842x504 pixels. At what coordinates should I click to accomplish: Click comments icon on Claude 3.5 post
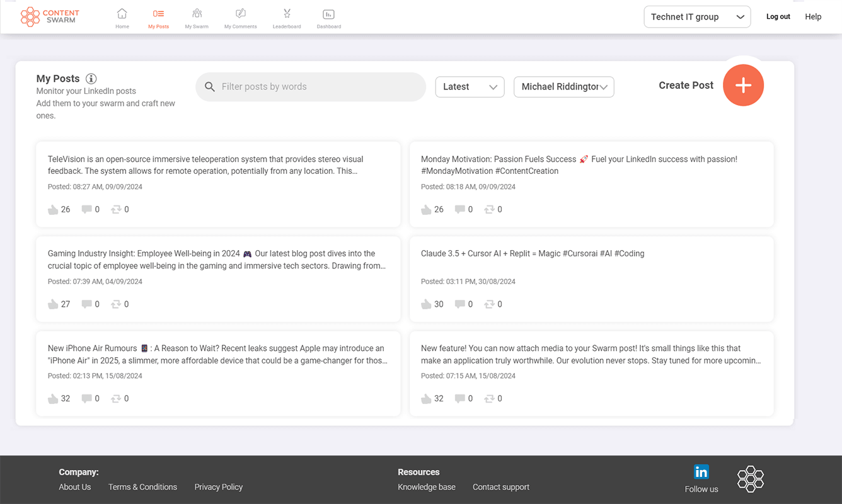click(x=459, y=304)
